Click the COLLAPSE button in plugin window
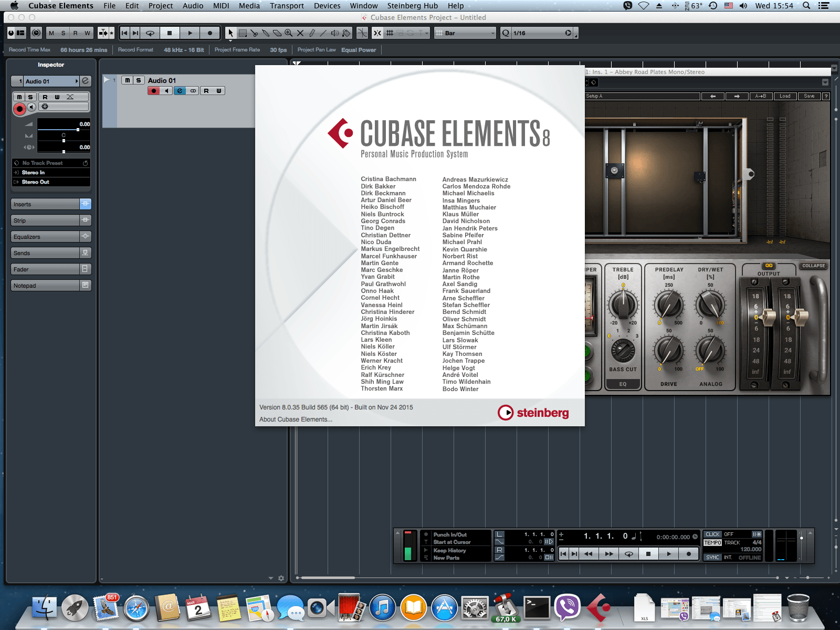 pyautogui.click(x=813, y=266)
